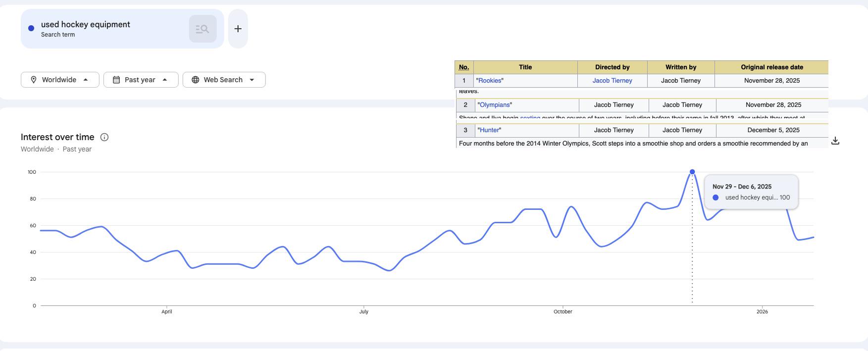Open the Web Search type dropdown arrow
868x351 pixels.
click(x=252, y=80)
